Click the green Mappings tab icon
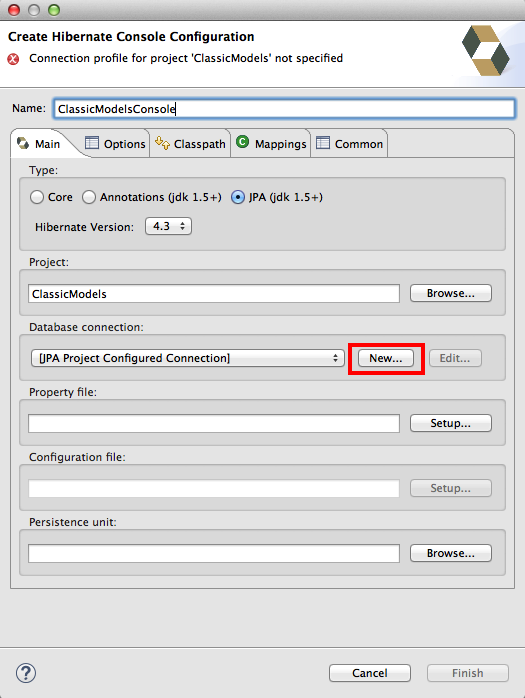Image resolution: width=525 pixels, height=698 pixels. 242,142
